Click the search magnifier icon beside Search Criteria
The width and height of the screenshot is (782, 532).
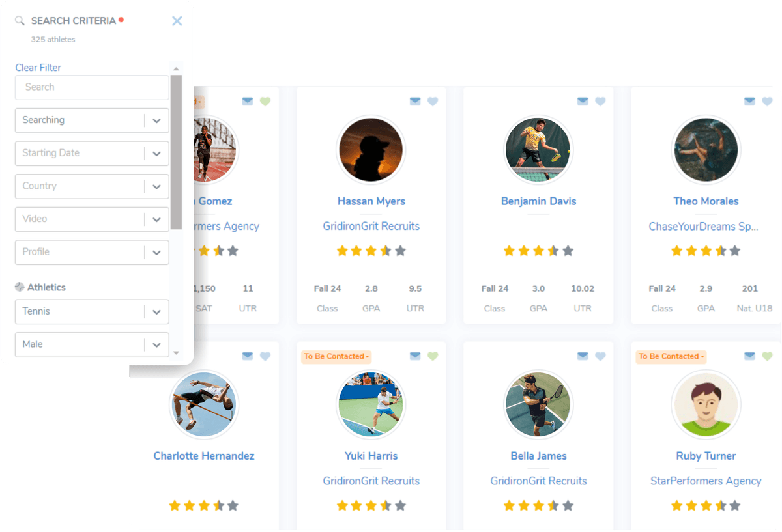point(20,21)
